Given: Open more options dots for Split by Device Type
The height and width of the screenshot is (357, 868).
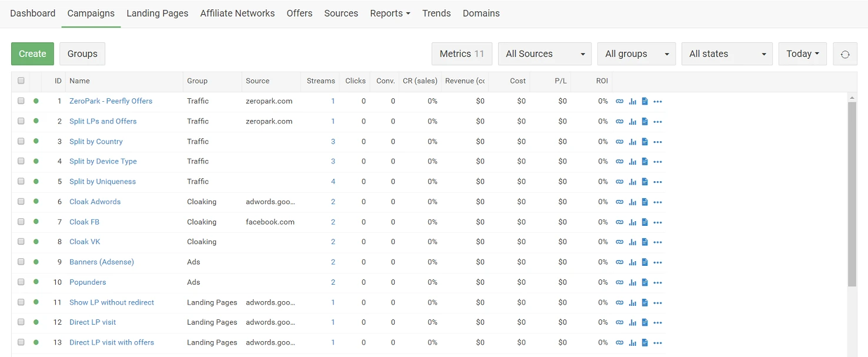Looking at the screenshot, I should [657, 162].
